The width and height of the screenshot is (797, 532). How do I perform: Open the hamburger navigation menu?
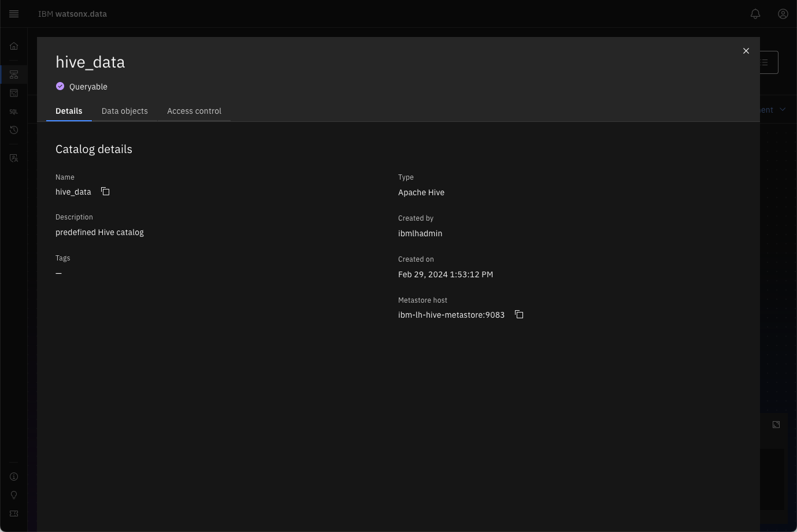[14, 14]
